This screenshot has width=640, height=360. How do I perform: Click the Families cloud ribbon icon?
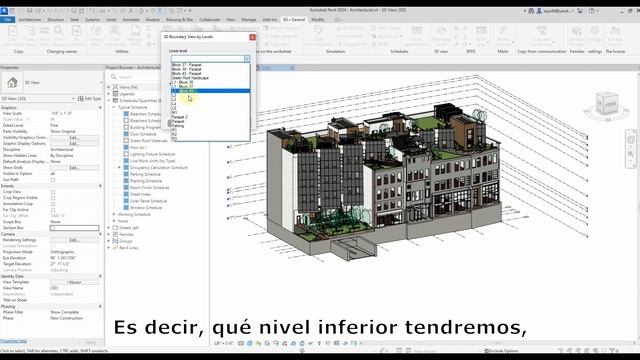click(577, 32)
